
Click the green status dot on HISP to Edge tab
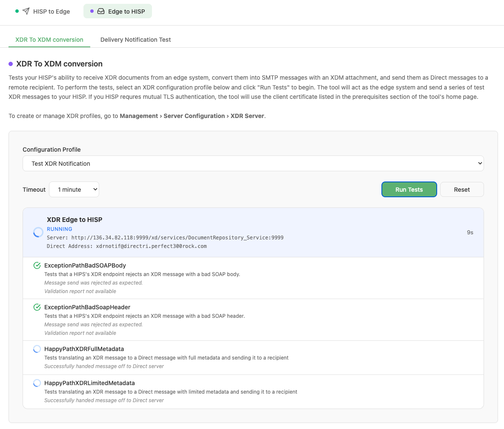tap(17, 11)
